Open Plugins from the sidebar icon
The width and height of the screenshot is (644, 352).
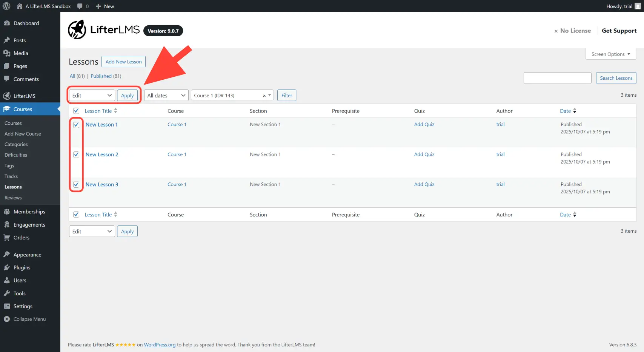(x=7, y=267)
